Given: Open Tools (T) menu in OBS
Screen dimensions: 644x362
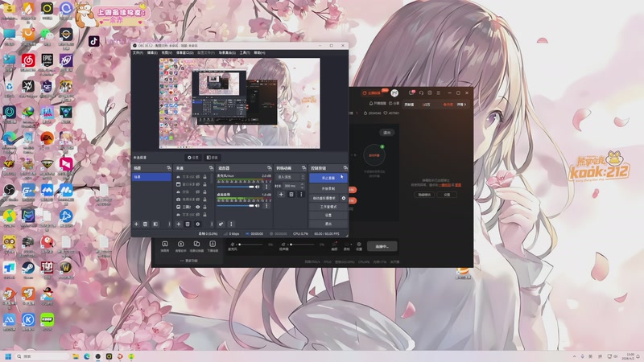Looking at the screenshot, I should click(245, 53).
